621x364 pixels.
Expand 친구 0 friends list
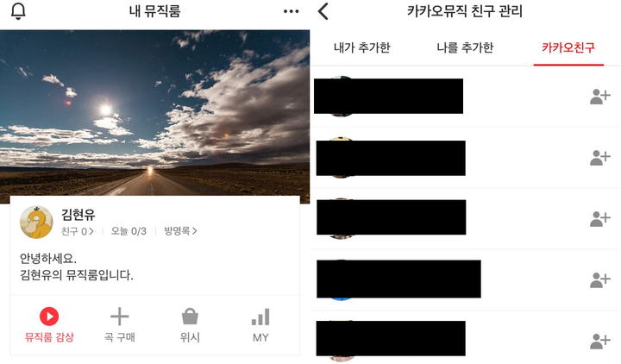coord(78,231)
